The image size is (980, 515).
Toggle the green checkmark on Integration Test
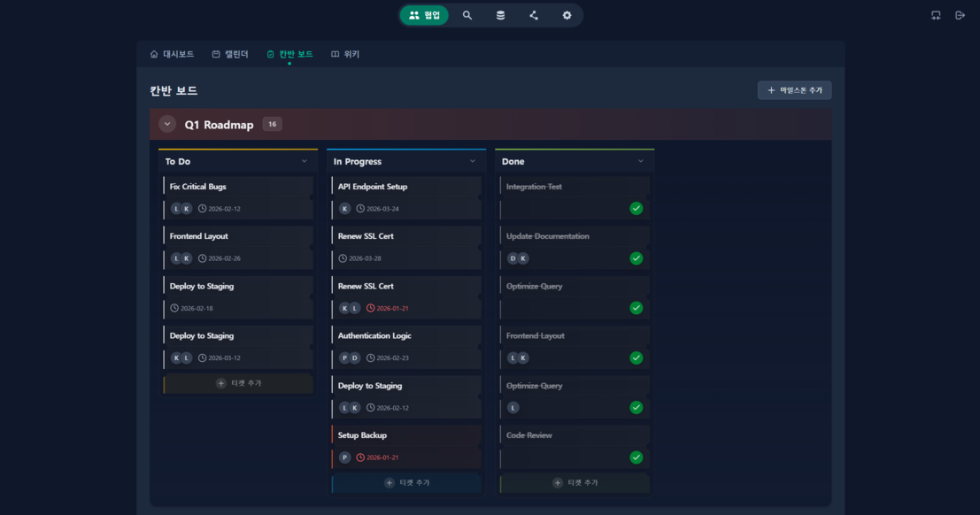[x=638, y=208]
